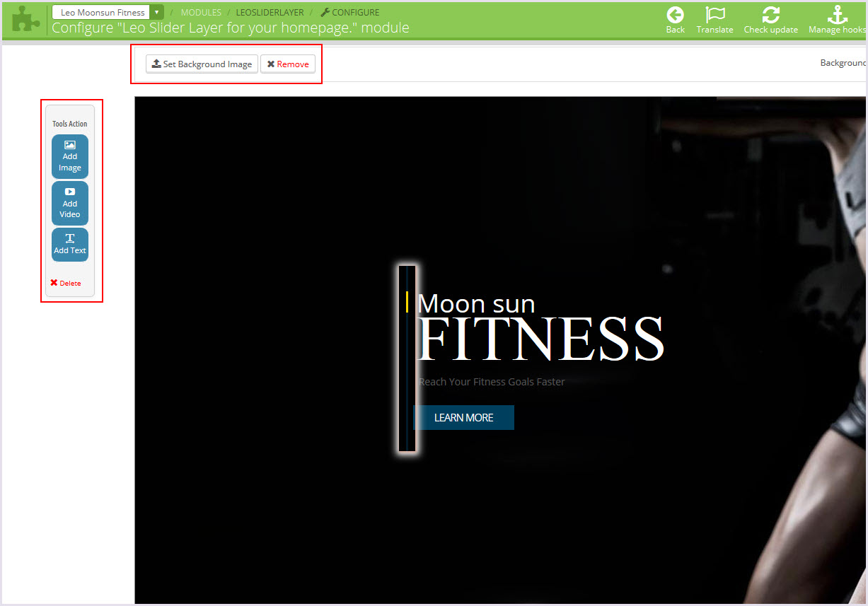Click the LEARN MORE button layer
The height and width of the screenshot is (606, 868).
click(x=463, y=417)
